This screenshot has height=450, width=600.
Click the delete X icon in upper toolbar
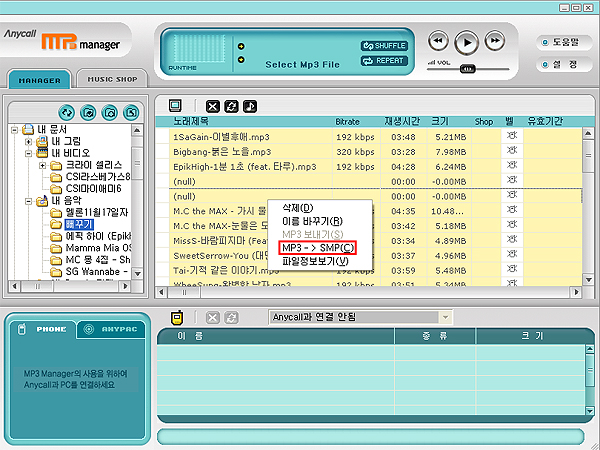click(213, 106)
